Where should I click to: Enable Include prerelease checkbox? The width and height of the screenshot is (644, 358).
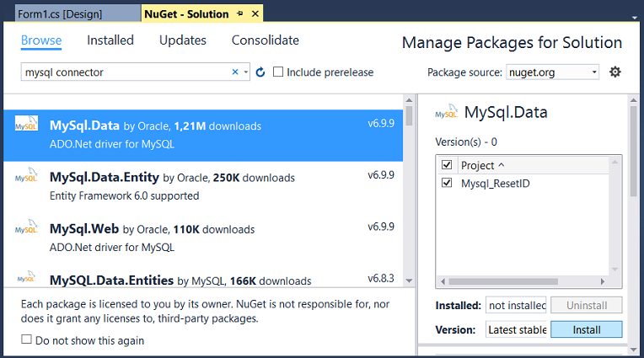[x=278, y=72]
